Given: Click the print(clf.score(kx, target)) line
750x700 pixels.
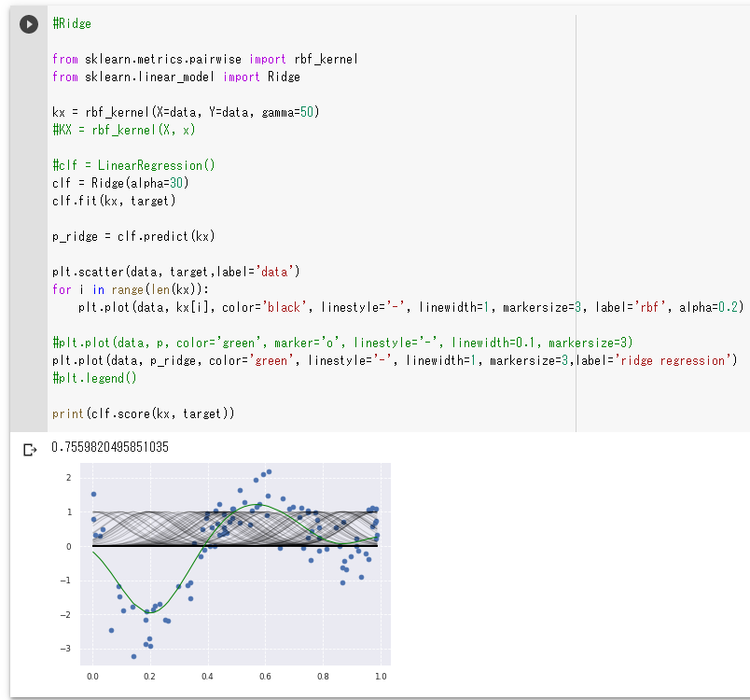Looking at the screenshot, I should tap(144, 413).
